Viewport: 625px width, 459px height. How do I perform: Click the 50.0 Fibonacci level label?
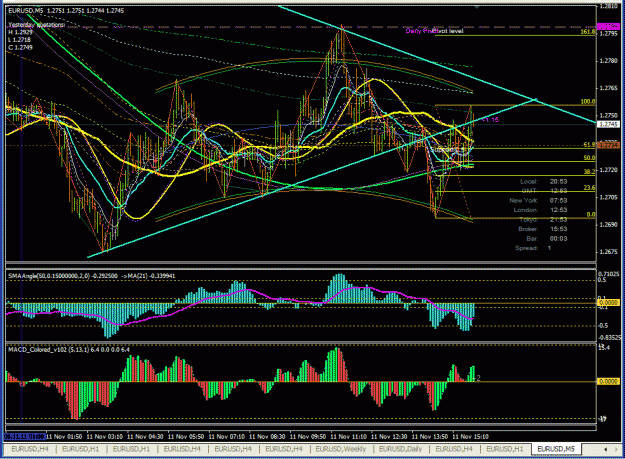pos(589,158)
